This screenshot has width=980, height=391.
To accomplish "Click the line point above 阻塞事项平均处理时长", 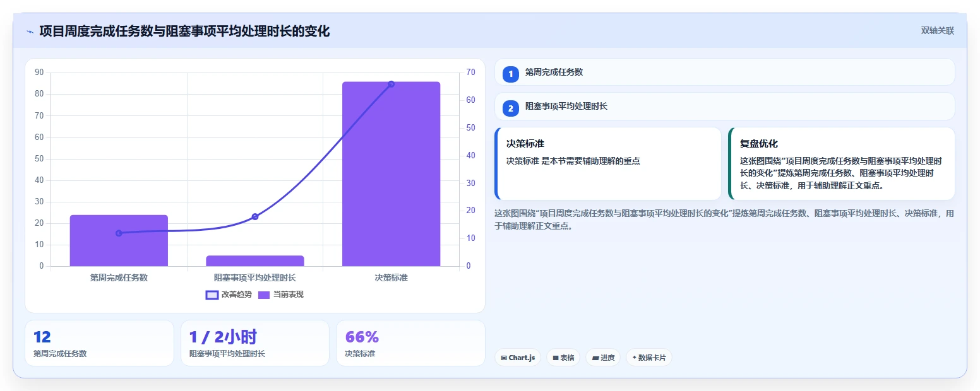I will point(255,216).
